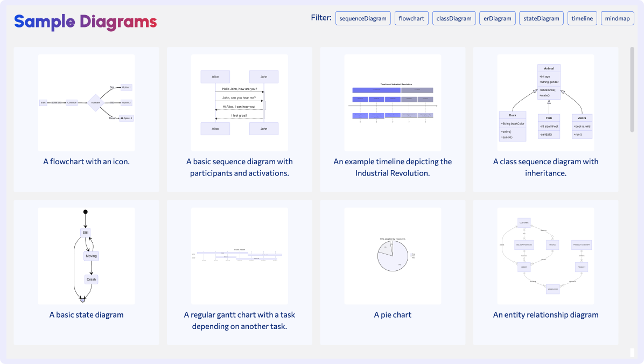Toggle the classDiagram filter
The height and width of the screenshot is (364, 644).
(x=454, y=18)
